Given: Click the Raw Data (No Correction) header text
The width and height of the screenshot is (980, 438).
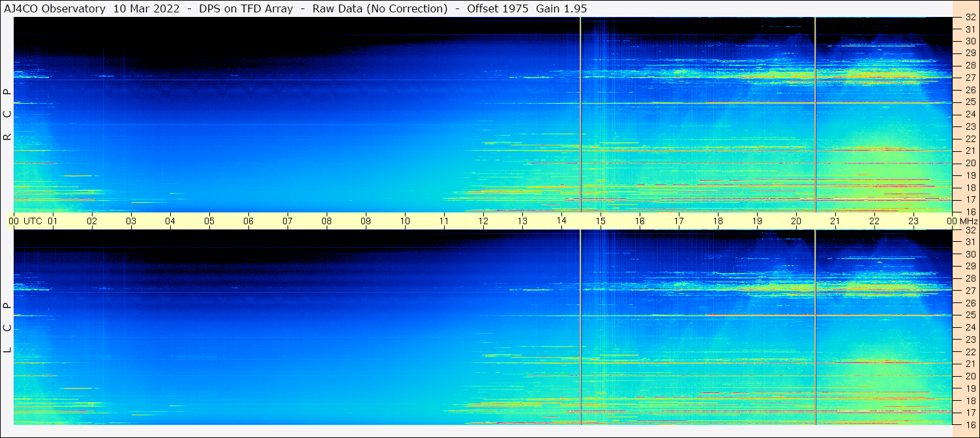Looking at the screenshot, I should pyautogui.click(x=380, y=8).
